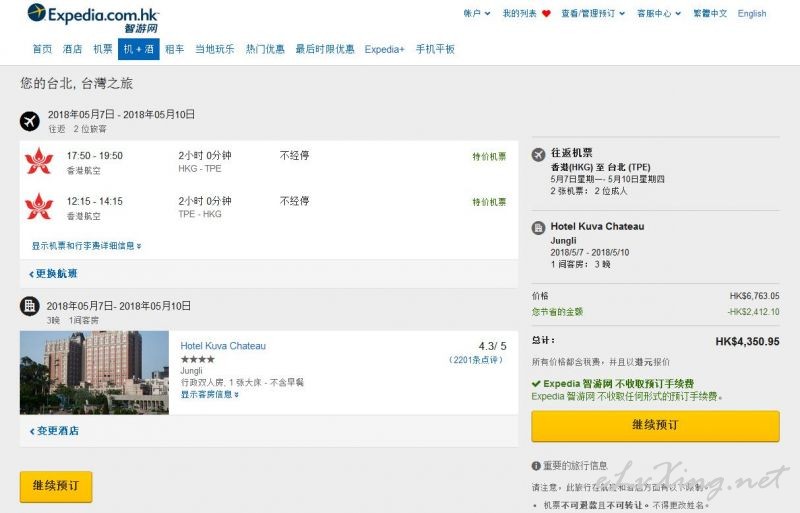Open the 手机平板 mobile tab
The height and width of the screenshot is (513, 800).
coord(435,49)
